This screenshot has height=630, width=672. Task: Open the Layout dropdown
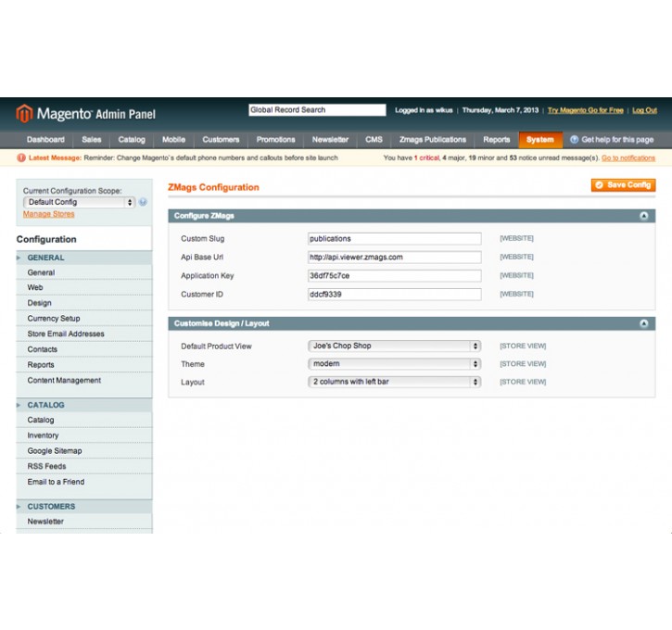[394, 382]
